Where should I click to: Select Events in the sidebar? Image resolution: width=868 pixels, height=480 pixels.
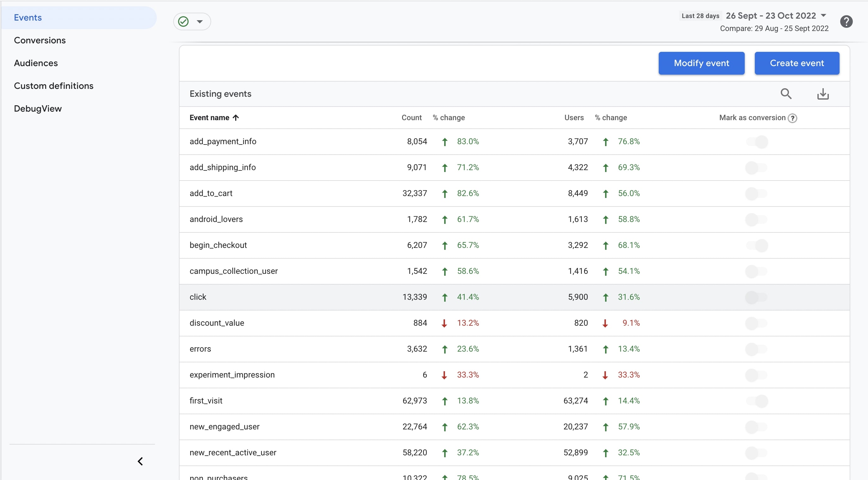(x=79, y=17)
